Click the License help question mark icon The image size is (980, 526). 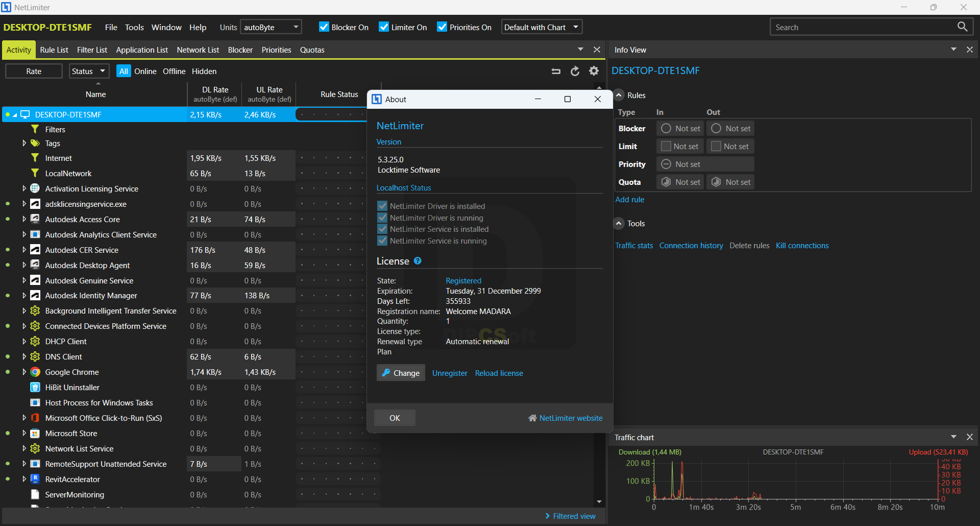coord(418,261)
